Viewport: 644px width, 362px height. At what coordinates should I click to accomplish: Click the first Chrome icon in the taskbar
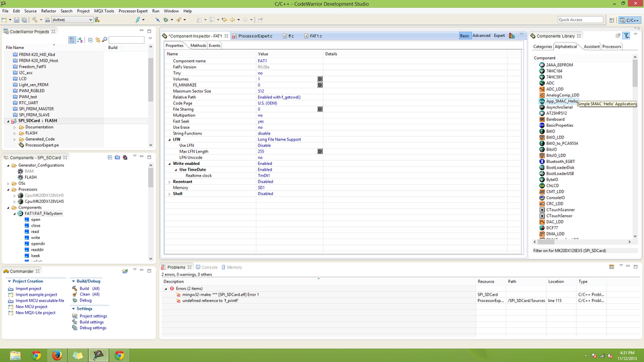36,355
